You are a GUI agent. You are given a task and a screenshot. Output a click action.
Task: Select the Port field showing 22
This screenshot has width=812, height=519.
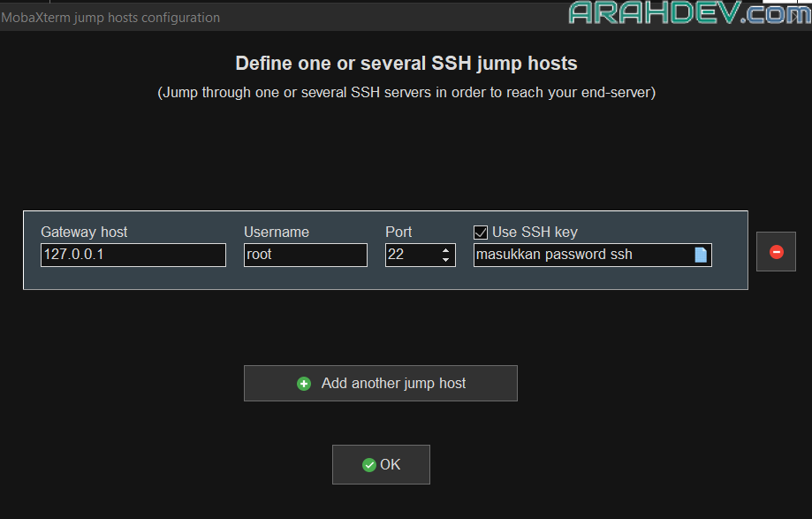411,256
